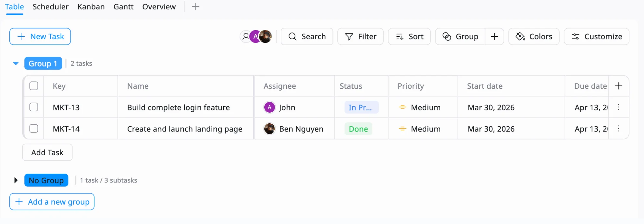The image size is (644, 224).
Task: Open the three-dot menu for MKT-14 row
Action: pyautogui.click(x=619, y=129)
